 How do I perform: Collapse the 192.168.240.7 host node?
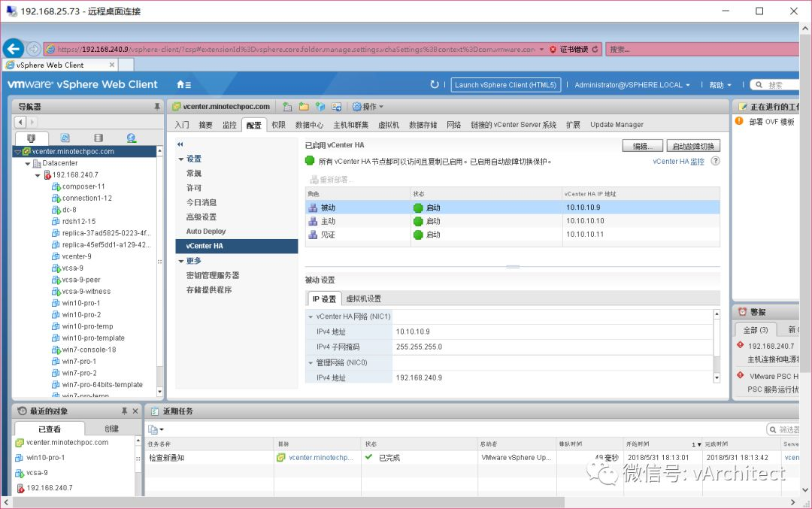[38, 175]
